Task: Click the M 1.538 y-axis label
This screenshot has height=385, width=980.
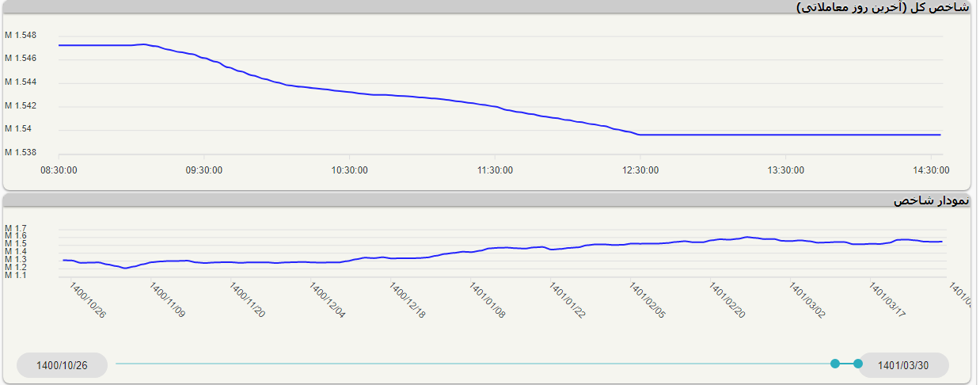Action: (21, 152)
